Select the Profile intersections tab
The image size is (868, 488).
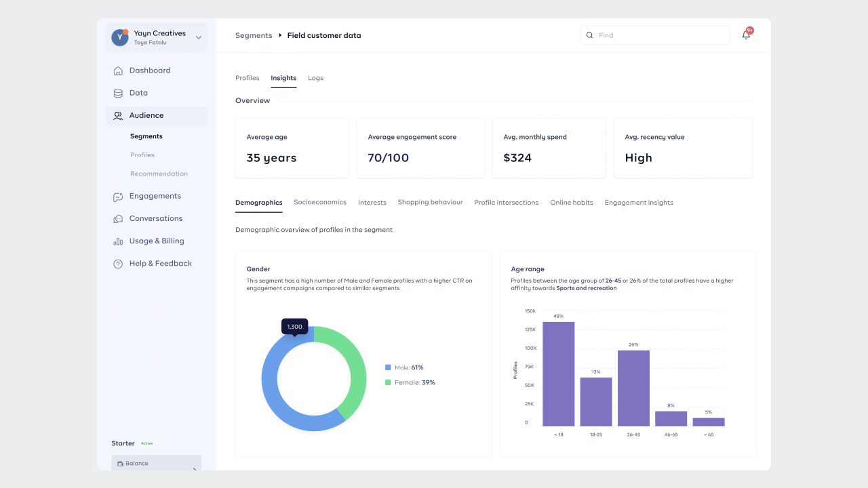click(507, 203)
